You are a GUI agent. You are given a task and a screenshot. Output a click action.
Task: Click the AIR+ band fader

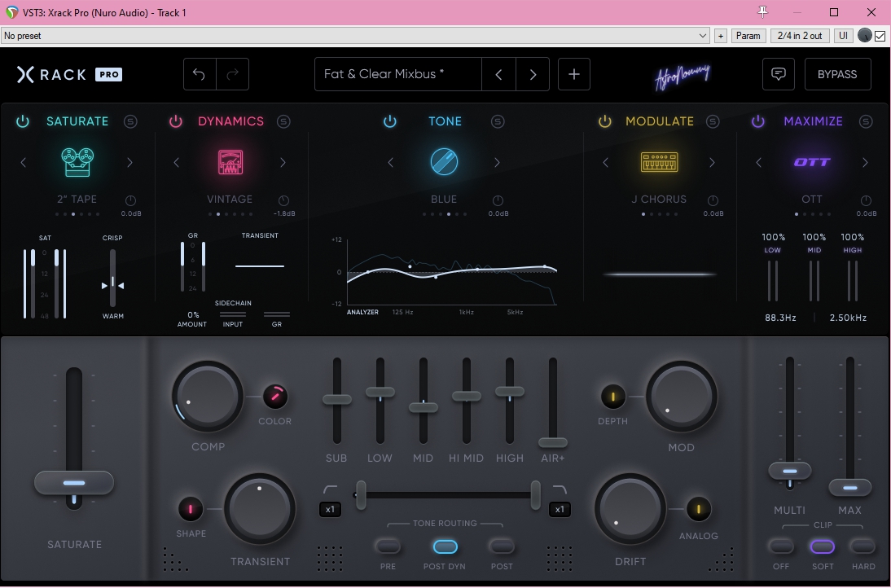coord(553,442)
